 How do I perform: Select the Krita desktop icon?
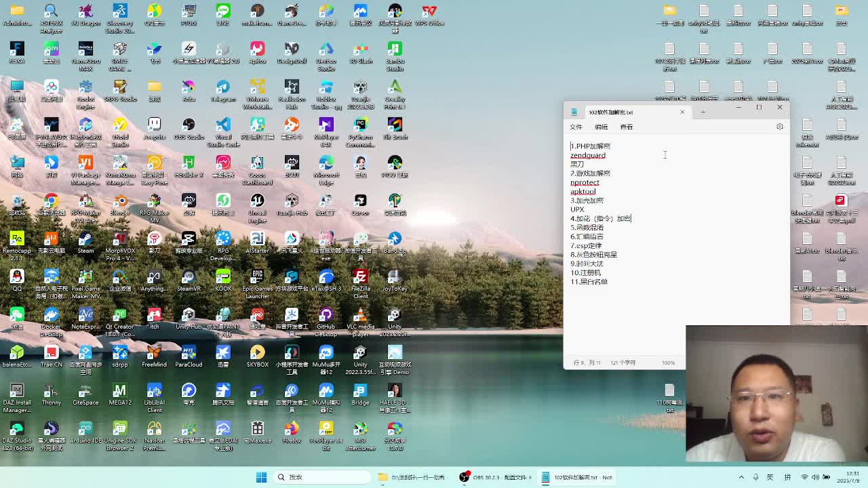pyautogui.click(x=189, y=91)
